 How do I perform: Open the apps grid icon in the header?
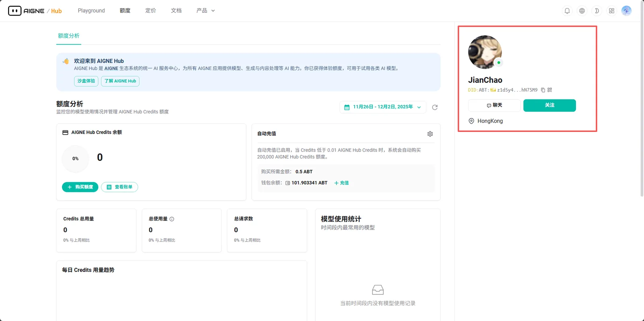pyautogui.click(x=612, y=11)
